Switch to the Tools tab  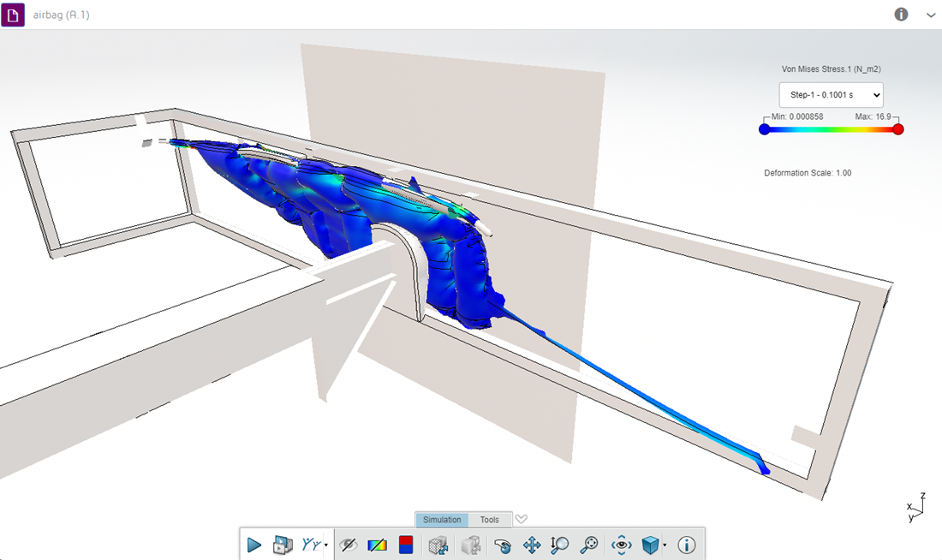pyautogui.click(x=489, y=519)
